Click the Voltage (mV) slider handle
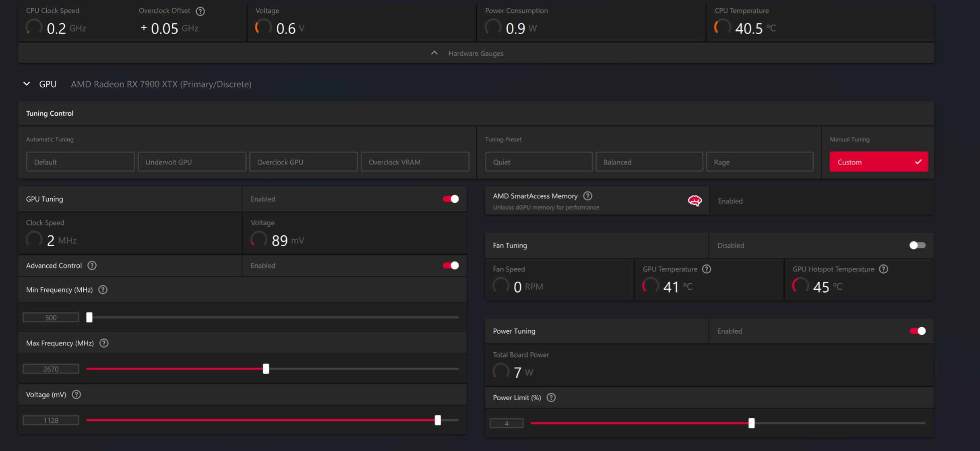 438,420
